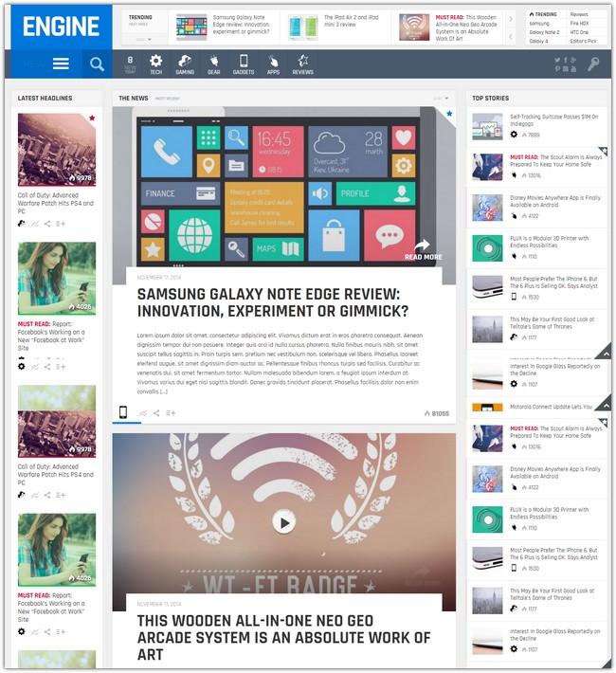
Task: Open the search magnifier in navbar
Action: tap(97, 64)
